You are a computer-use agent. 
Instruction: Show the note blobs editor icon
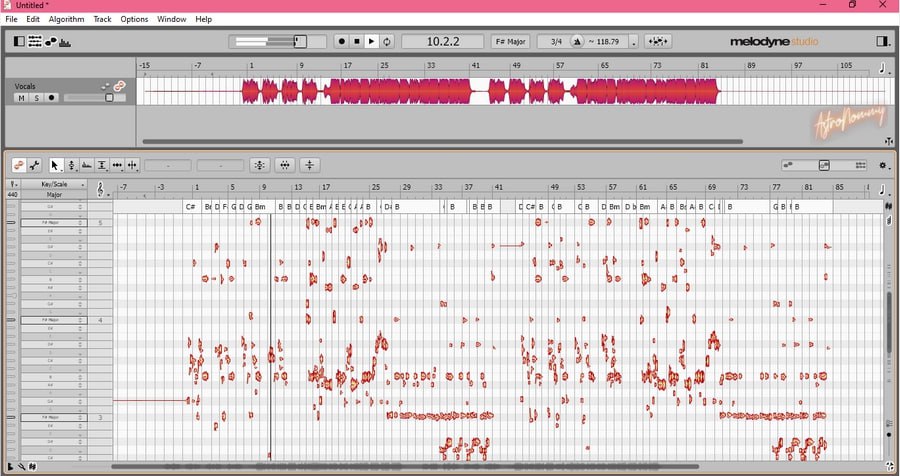51,41
